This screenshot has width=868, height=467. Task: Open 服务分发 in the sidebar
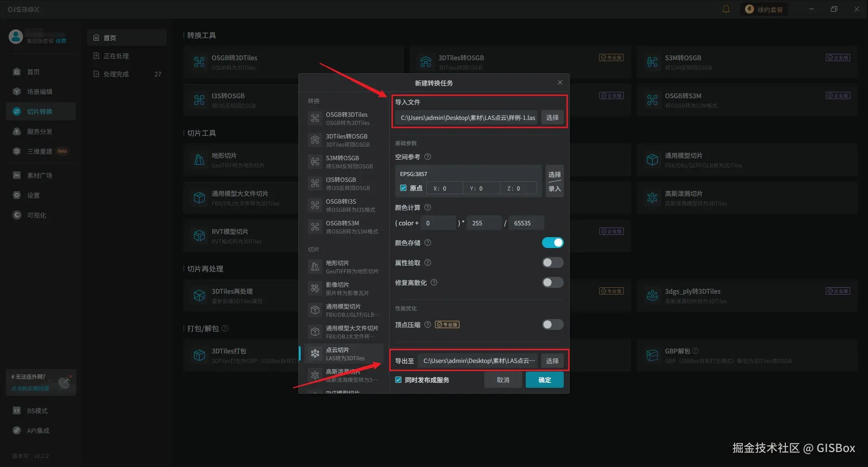point(41,131)
